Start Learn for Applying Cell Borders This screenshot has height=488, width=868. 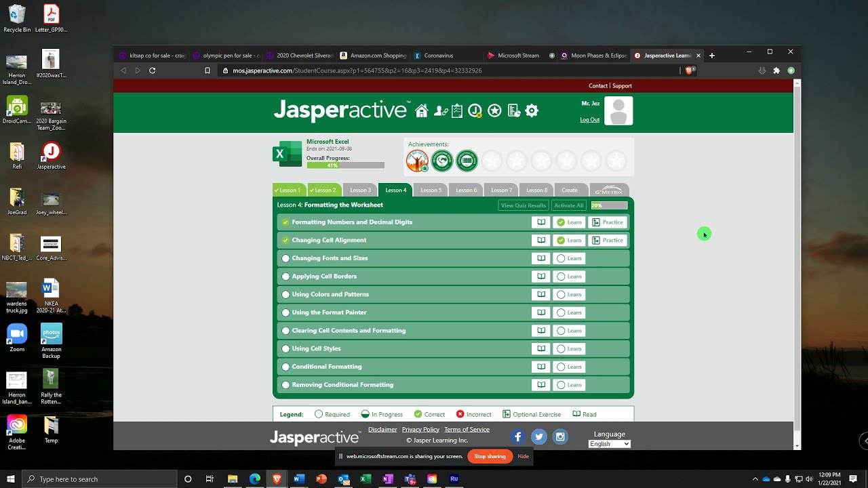(x=569, y=277)
